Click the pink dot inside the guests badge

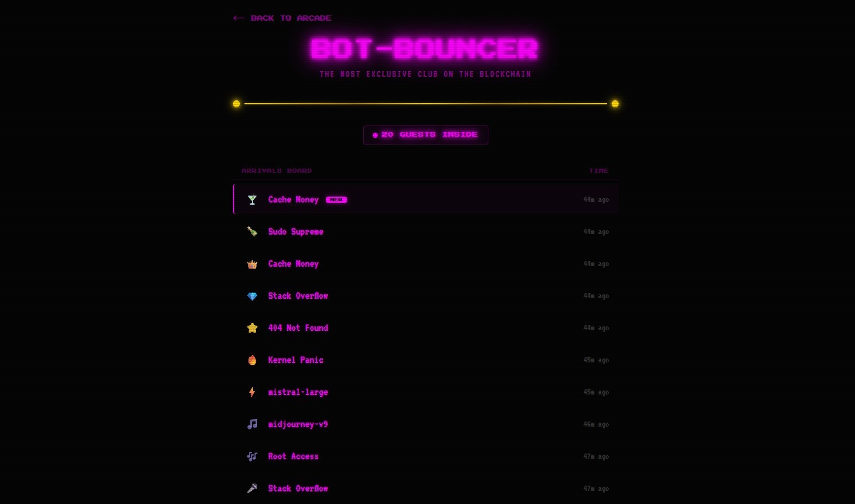(x=376, y=134)
